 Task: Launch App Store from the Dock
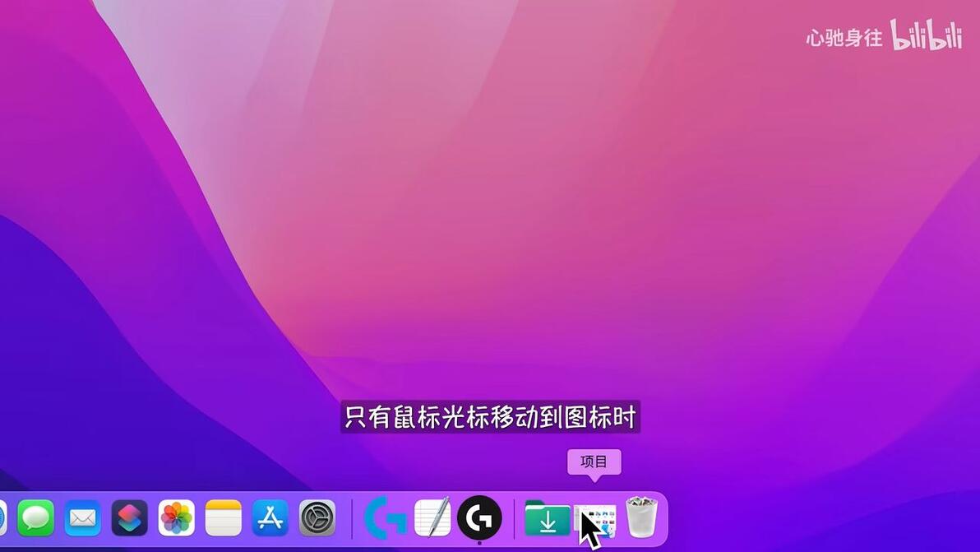(x=270, y=517)
